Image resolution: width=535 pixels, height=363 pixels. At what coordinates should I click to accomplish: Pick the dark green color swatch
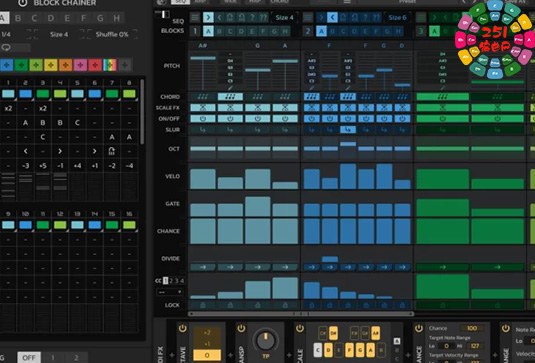(x=21, y=65)
